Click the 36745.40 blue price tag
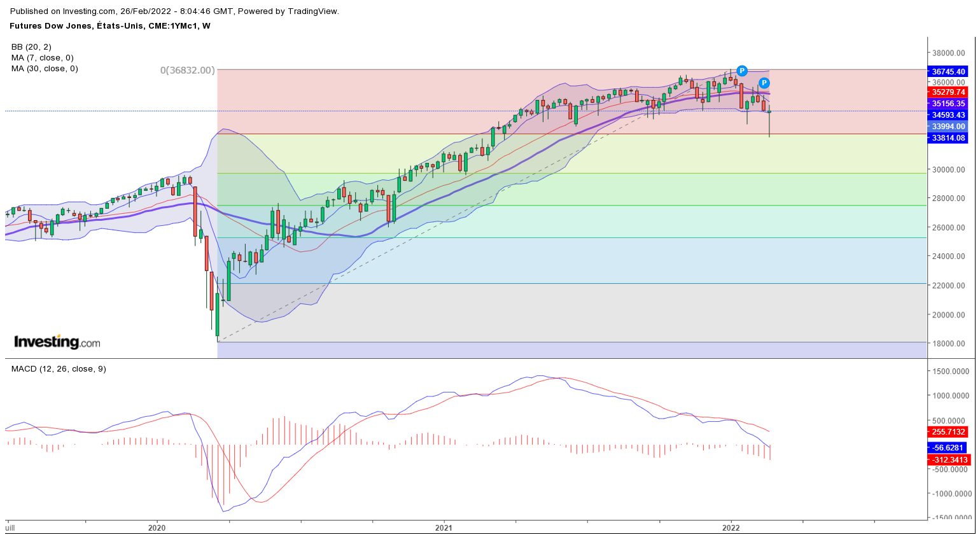Viewport: 980px width, 537px height. pos(948,72)
